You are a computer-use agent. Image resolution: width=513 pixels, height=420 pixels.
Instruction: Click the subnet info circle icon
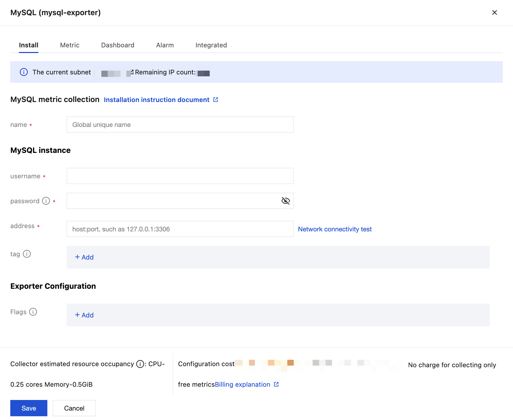click(24, 72)
